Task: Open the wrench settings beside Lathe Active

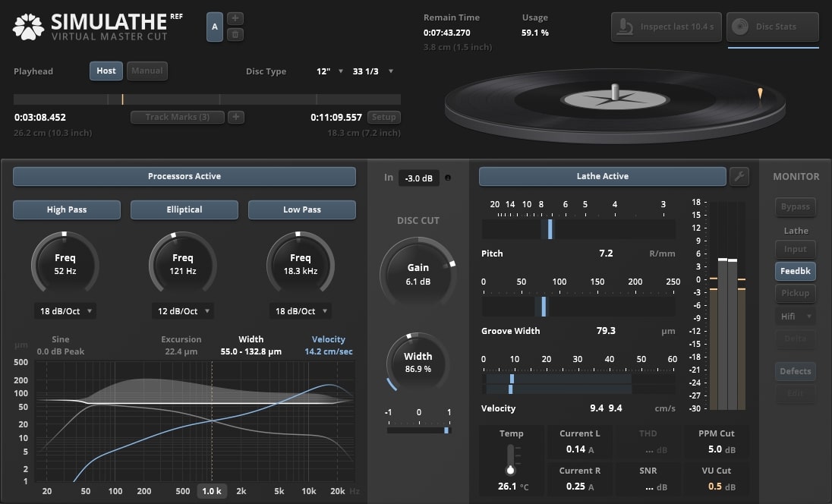Action: point(740,176)
